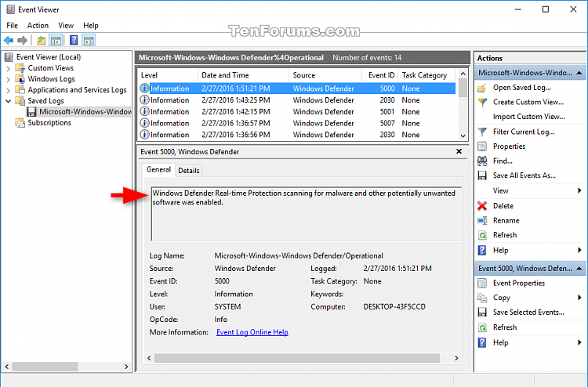
Task: Click tree pane horizontal scroll right arrow
Action: 126,367
